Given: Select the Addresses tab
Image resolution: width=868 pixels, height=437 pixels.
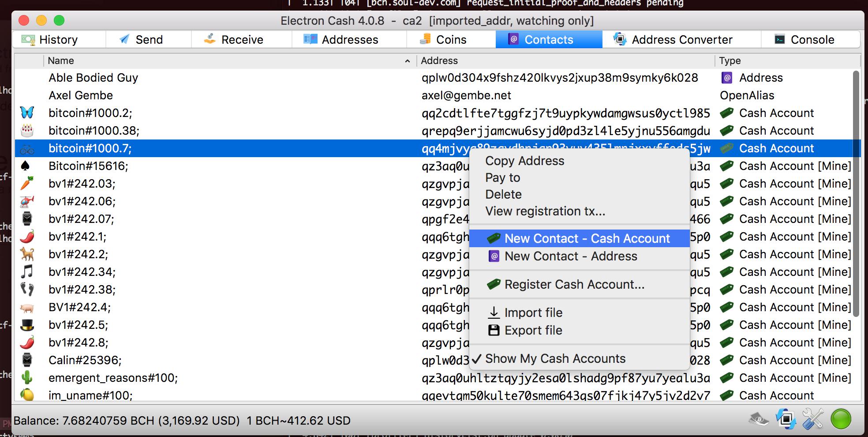Looking at the screenshot, I should coord(349,40).
